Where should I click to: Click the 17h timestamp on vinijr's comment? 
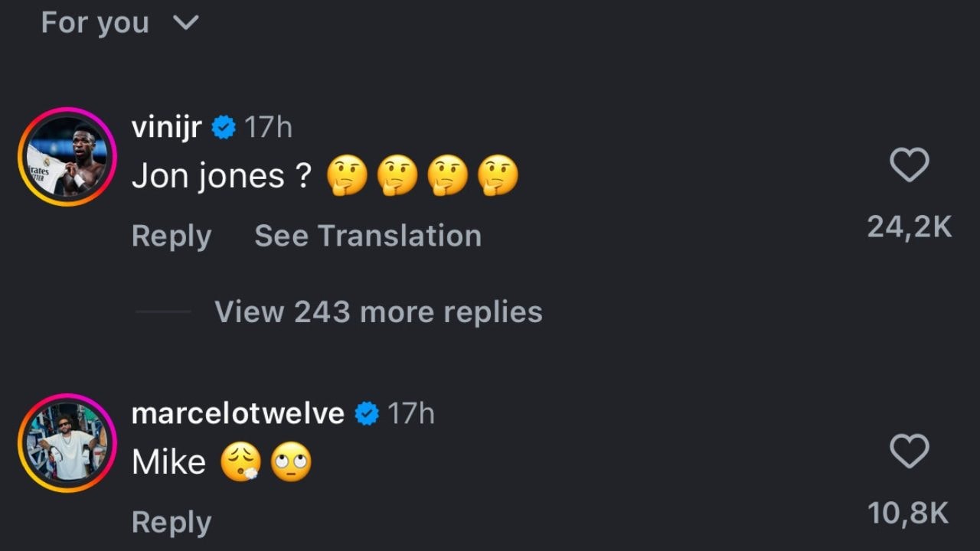[268, 127]
